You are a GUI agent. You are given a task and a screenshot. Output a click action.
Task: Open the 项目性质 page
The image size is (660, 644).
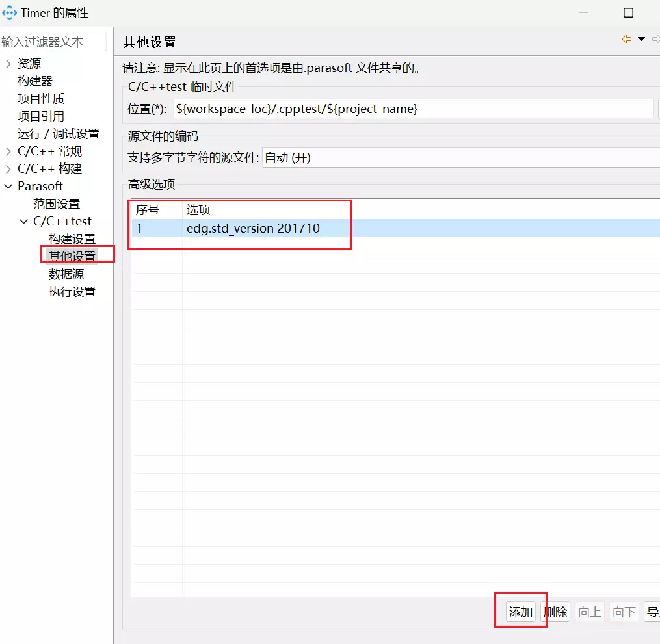pos(41,99)
